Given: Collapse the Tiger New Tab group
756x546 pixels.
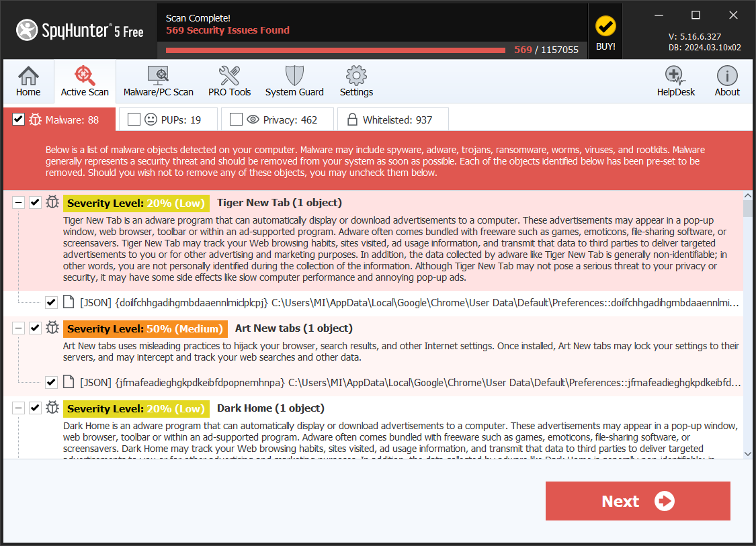Looking at the screenshot, I should (x=18, y=203).
